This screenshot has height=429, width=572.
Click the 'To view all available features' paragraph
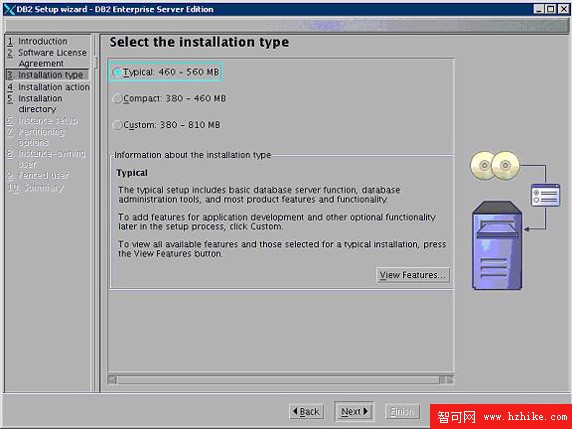(x=282, y=249)
